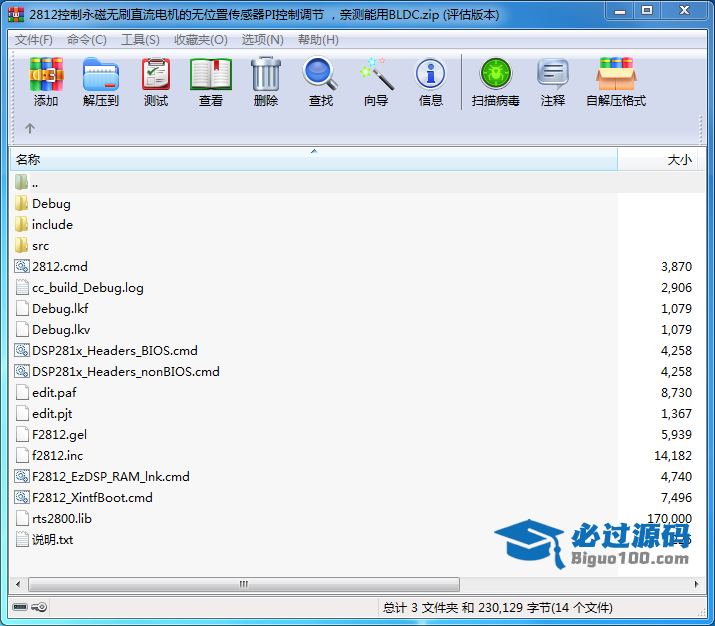Select the Debug folder icon
The image size is (715, 626).
point(21,203)
